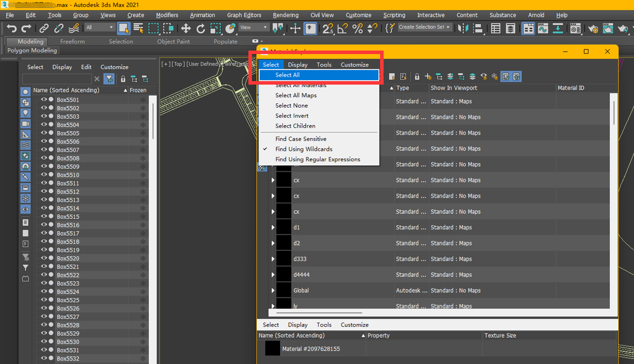Click lock icon in Material Explorer toolbar

tap(417, 77)
